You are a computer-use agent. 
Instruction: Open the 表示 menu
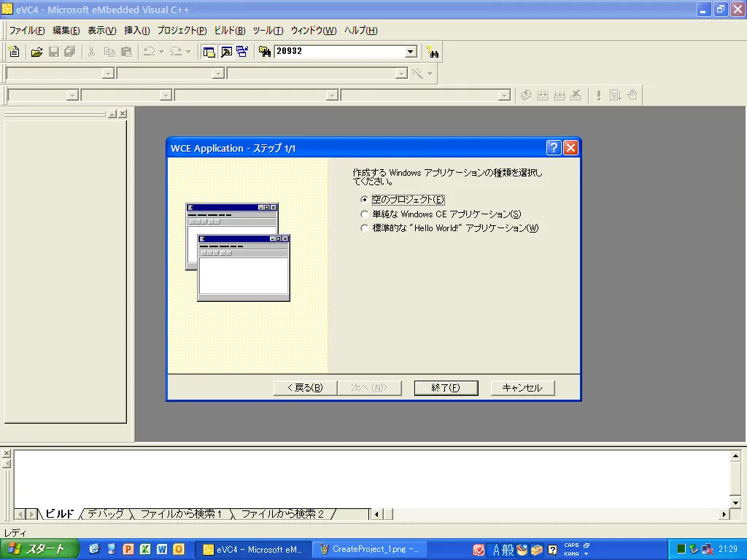click(x=102, y=31)
